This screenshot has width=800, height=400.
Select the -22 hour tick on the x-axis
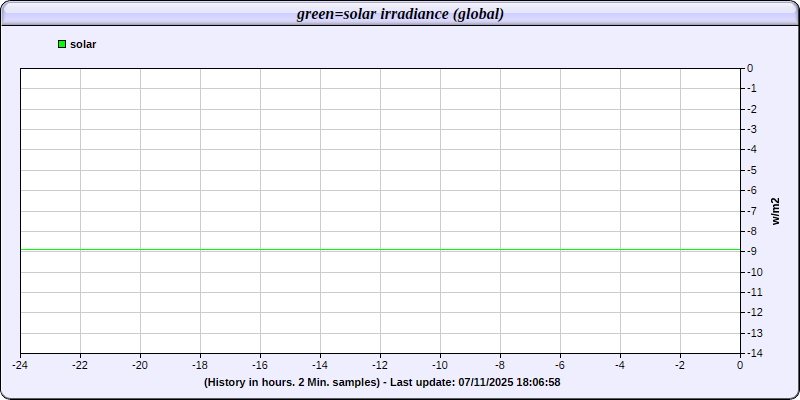click(x=80, y=365)
